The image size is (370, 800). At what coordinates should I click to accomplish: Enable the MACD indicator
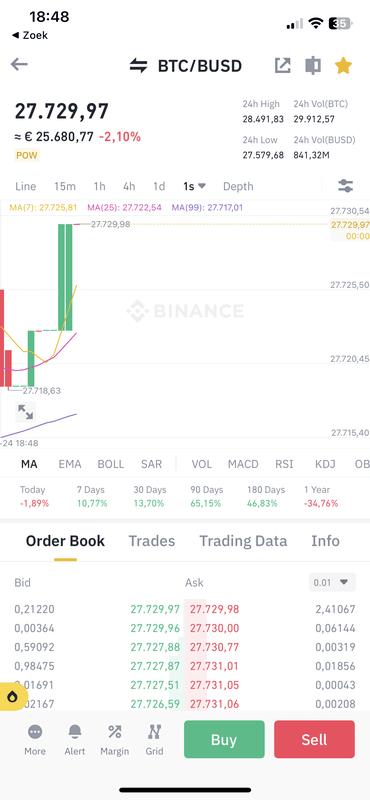pyautogui.click(x=243, y=464)
